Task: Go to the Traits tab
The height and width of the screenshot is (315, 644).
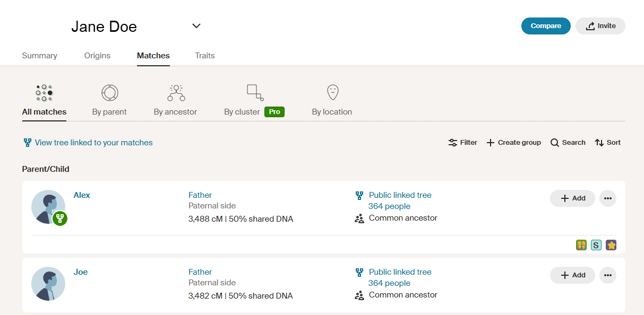Action: [x=204, y=56]
